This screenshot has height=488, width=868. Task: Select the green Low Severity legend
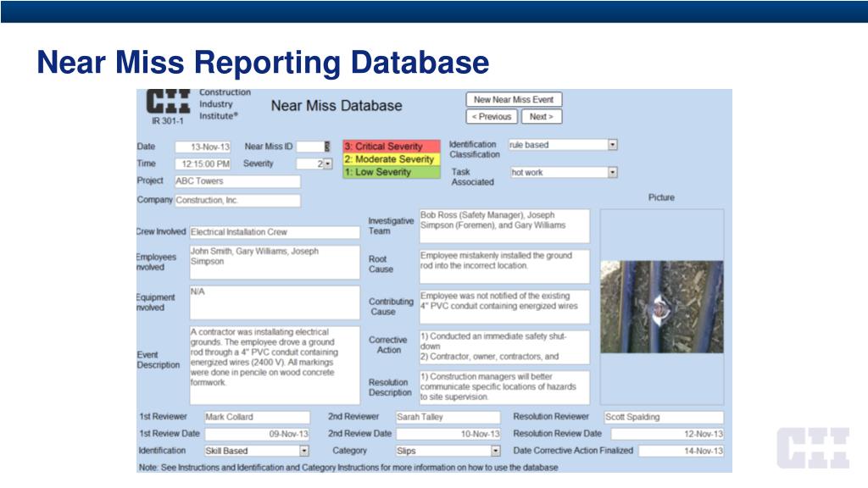click(392, 172)
